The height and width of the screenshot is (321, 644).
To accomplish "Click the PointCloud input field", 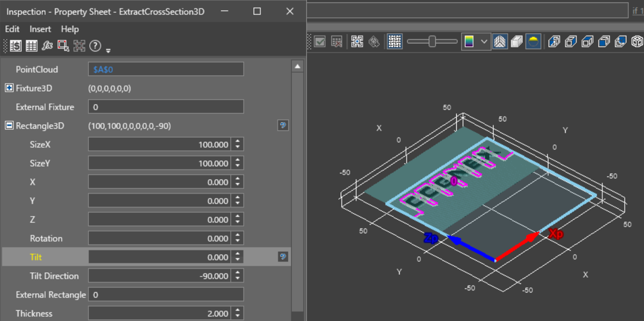I will click(165, 69).
